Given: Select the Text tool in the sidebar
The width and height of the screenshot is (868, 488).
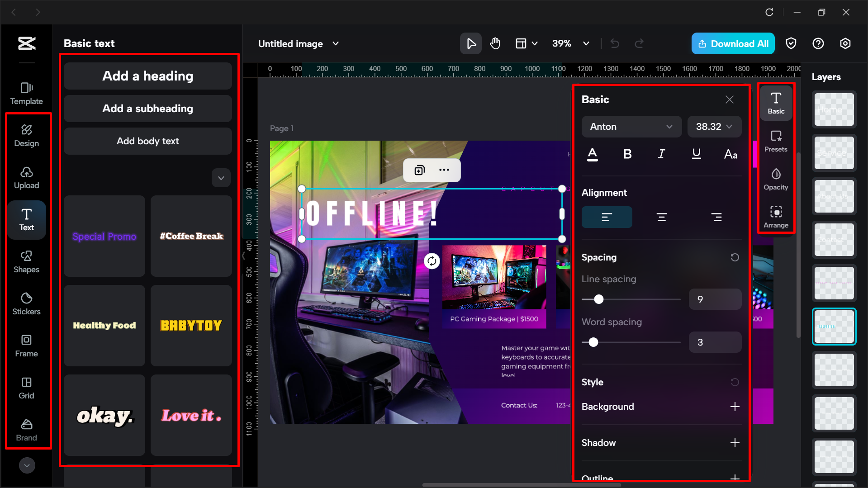Looking at the screenshot, I should click(x=26, y=220).
